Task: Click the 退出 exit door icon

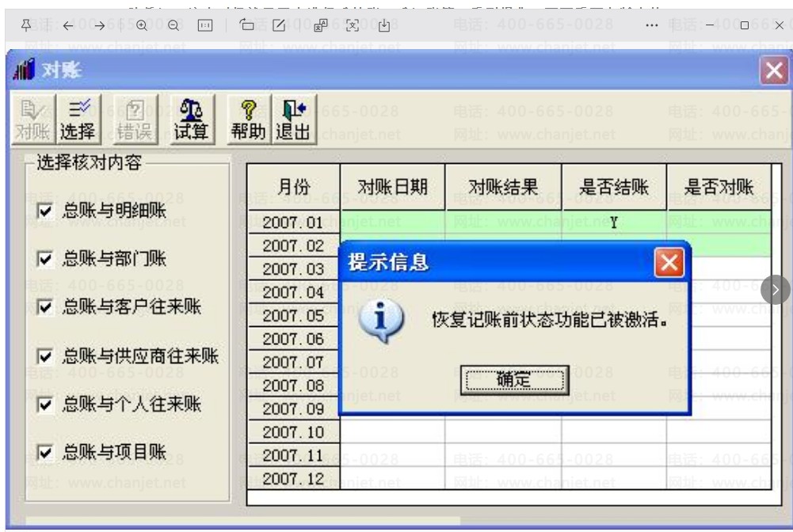Action: pyautogui.click(x=294, y=120)
